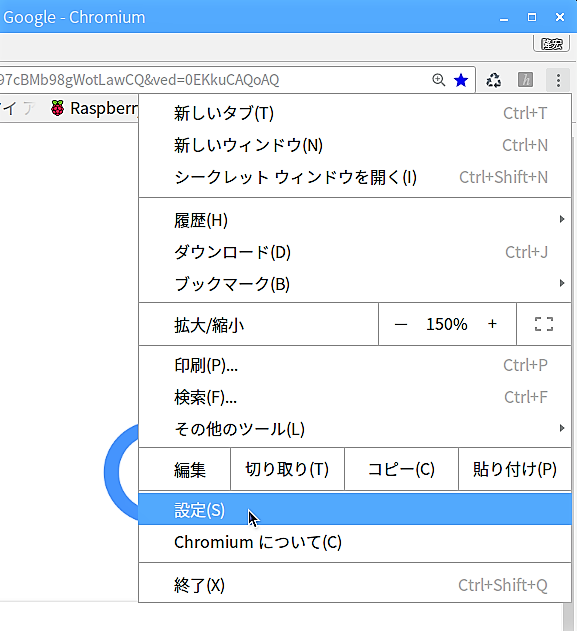
Task: Open 設定(S) from the menu
Action: 355,509
